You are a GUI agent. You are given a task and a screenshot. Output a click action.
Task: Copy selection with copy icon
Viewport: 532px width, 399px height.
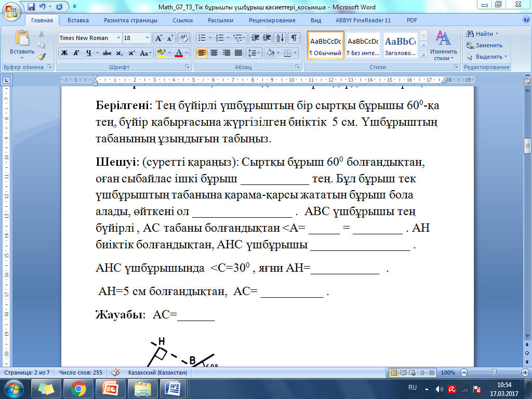tap(42, 45)
